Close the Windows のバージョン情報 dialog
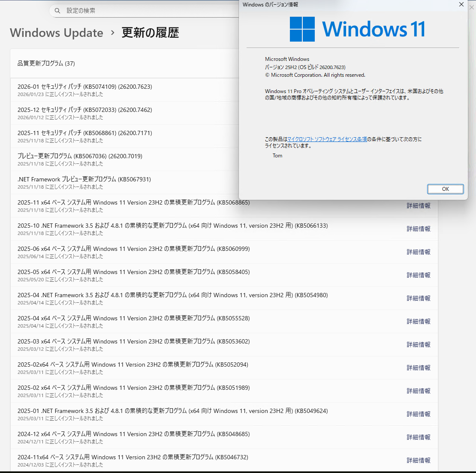Screen dimensions: 476x473 [x=461, y=5]
